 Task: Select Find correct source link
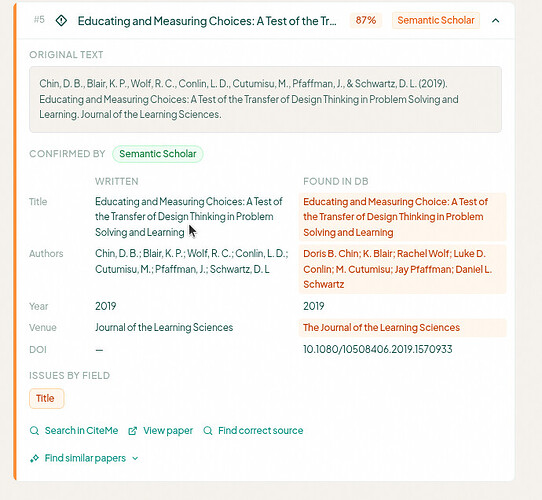tap(260, 431)
